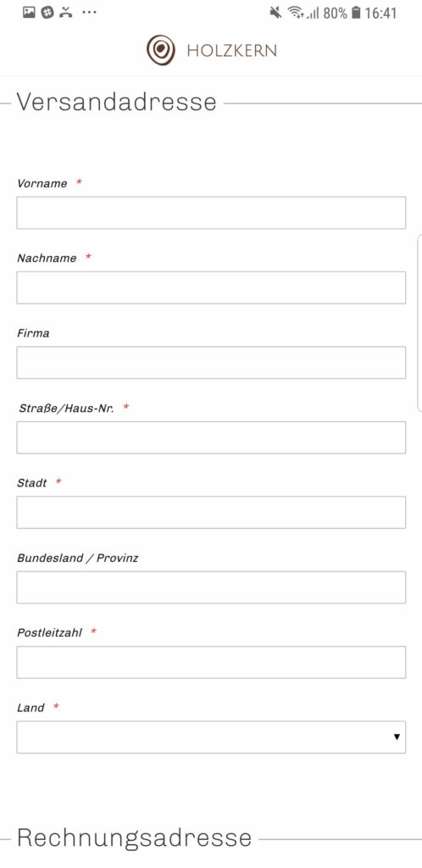This screenshot has width=422, height=868.
Task: Tap the edge panel handle on right
Action: coord(419,323)
